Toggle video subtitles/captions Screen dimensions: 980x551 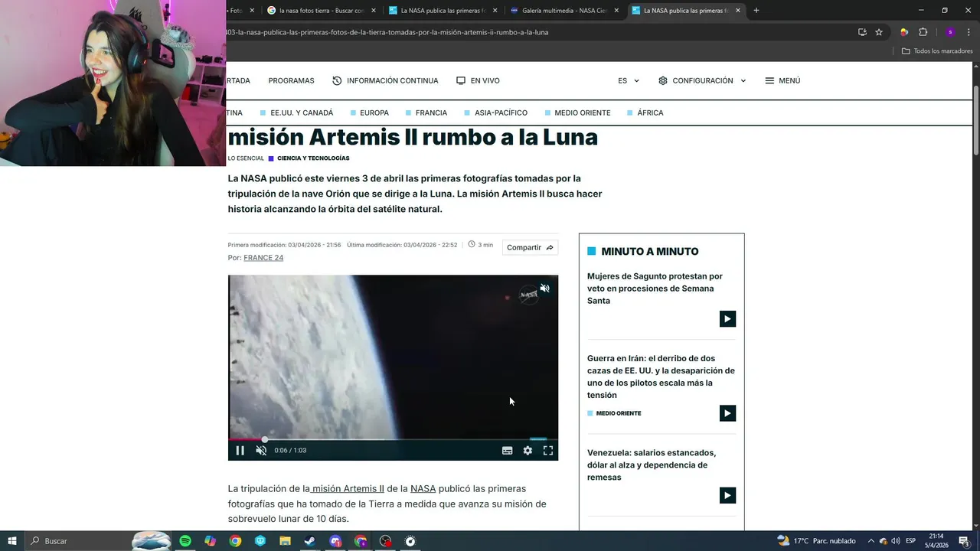[507, 451]
